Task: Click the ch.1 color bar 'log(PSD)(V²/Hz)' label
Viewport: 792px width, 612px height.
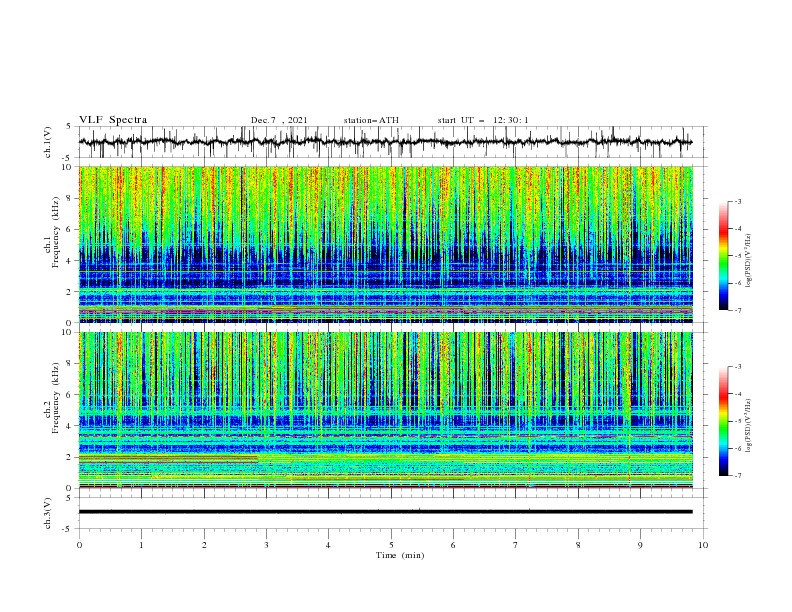Action: [x=749, y=261]
